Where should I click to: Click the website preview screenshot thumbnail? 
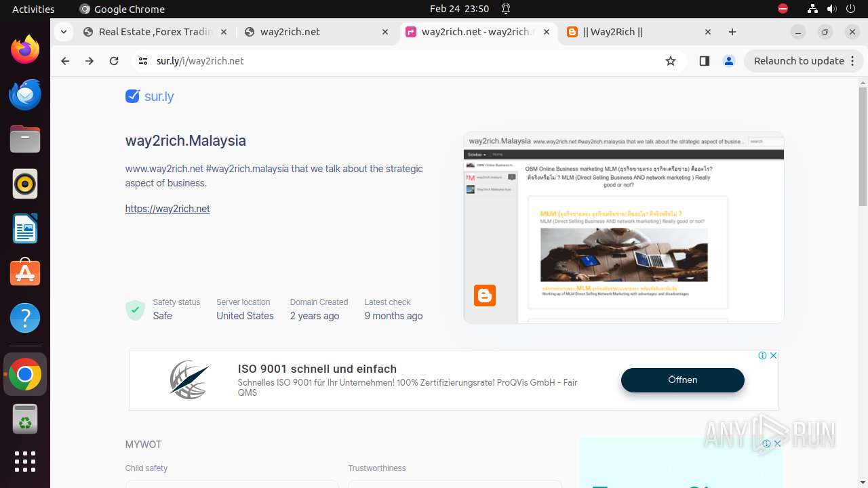624,228
